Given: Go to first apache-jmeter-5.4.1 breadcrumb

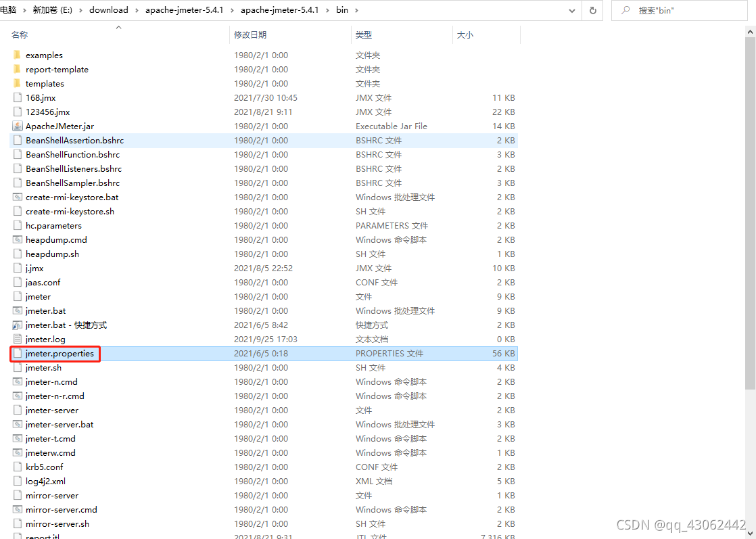Looking at the screenshot, I should (x=184, y=10).
